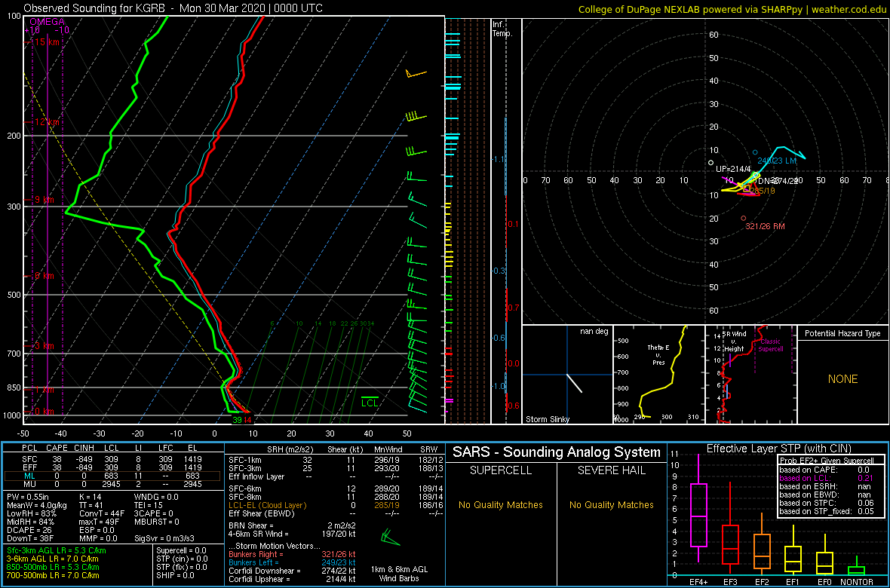Click the Bunkers right mover circle labeled 321/26 RM
The width and height of the screenshot is (890, 588).
744,218
